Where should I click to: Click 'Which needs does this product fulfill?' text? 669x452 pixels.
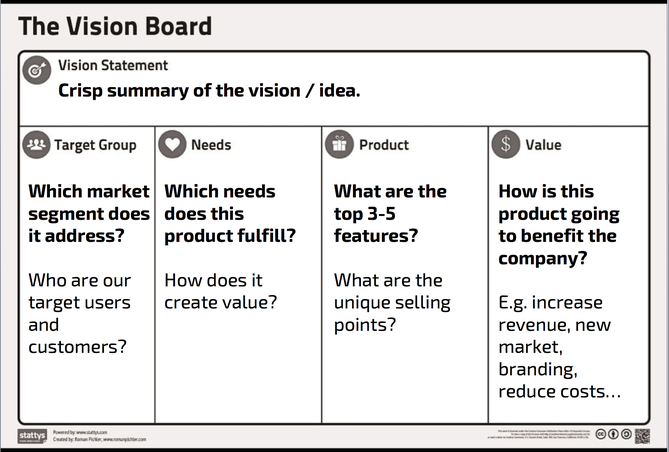(230, 213)
